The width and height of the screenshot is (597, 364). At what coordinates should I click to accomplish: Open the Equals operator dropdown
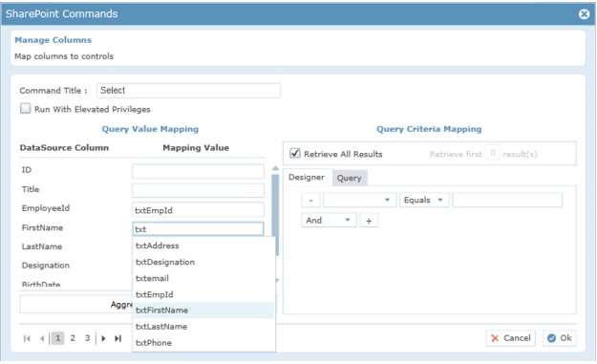(x=424, y=200)
